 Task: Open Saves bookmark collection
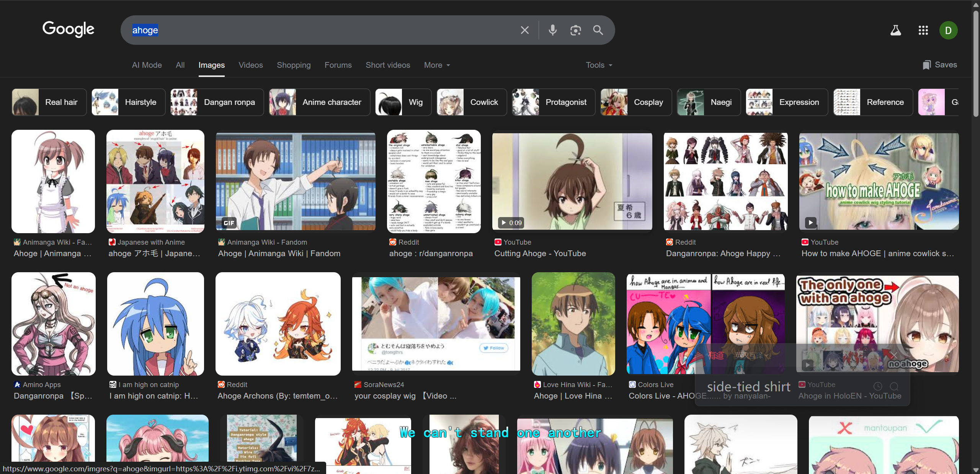click(940, 65)
